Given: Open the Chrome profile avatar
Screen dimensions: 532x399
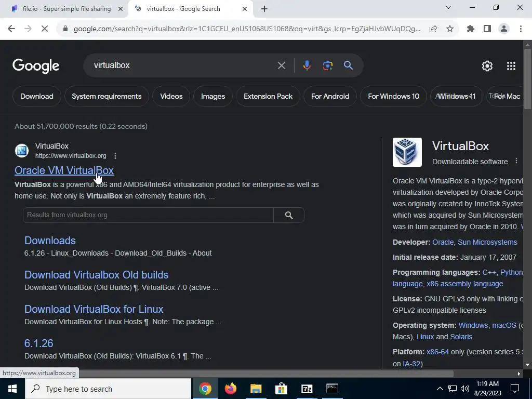Looking at the screenshot, I should [x=504, y=29].
